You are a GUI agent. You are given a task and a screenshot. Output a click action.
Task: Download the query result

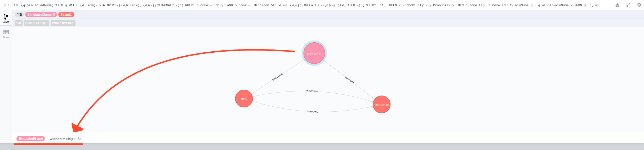617,5
